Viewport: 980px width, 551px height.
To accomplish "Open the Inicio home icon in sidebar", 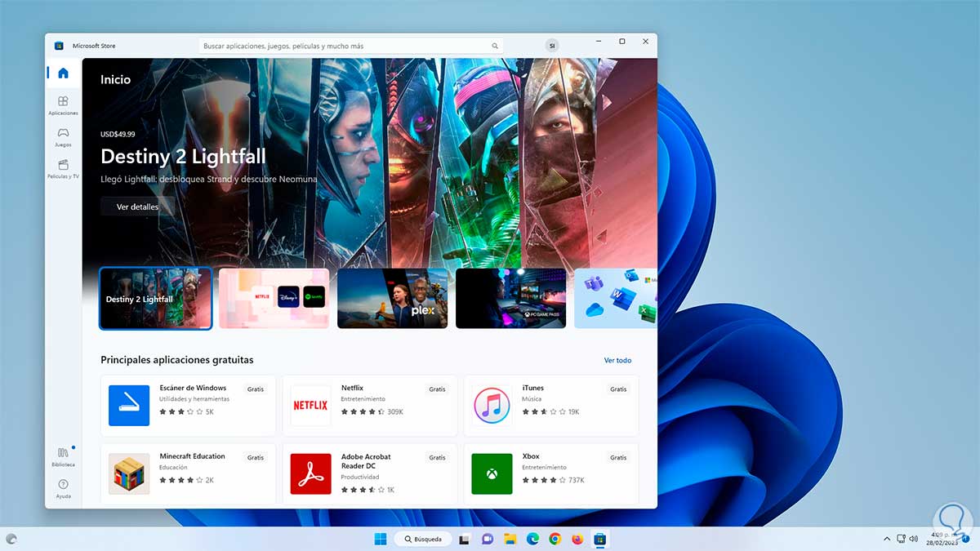I will [x=63, y=73].
